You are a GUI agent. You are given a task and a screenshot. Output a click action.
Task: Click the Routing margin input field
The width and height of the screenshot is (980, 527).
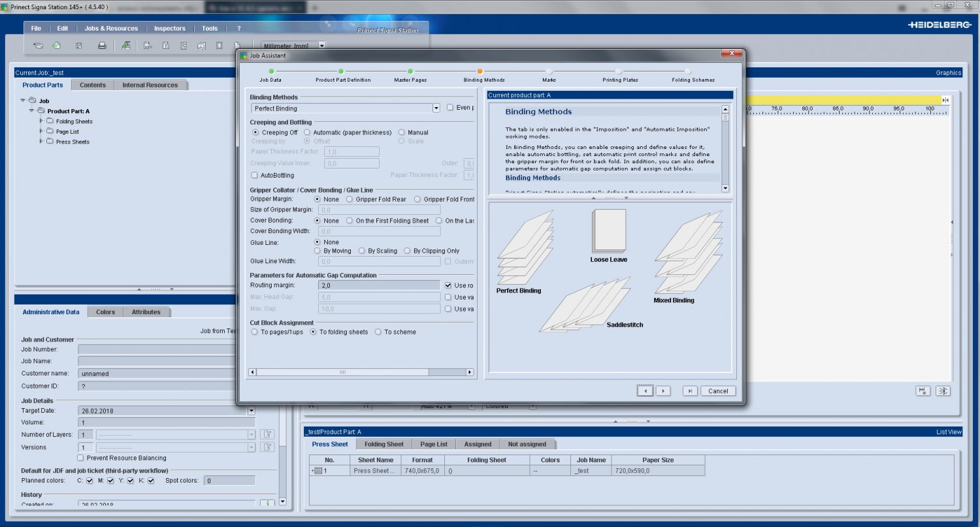point(379,285)
